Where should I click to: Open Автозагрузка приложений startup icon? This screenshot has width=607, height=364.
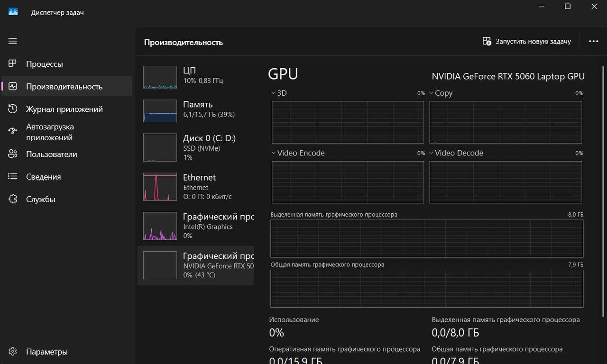13,132
